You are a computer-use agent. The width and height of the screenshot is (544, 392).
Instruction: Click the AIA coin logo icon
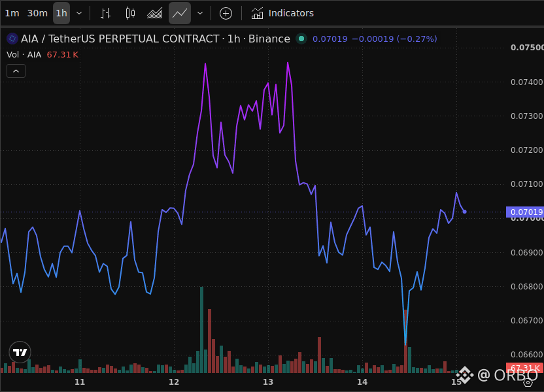click(x=12, y=39)
